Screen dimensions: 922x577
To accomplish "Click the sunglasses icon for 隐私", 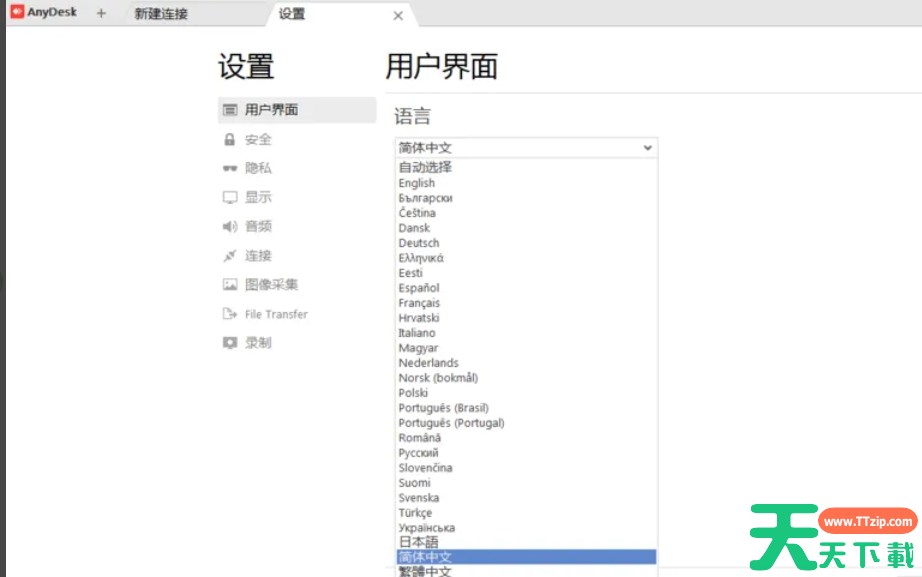I will pos(230,168).
